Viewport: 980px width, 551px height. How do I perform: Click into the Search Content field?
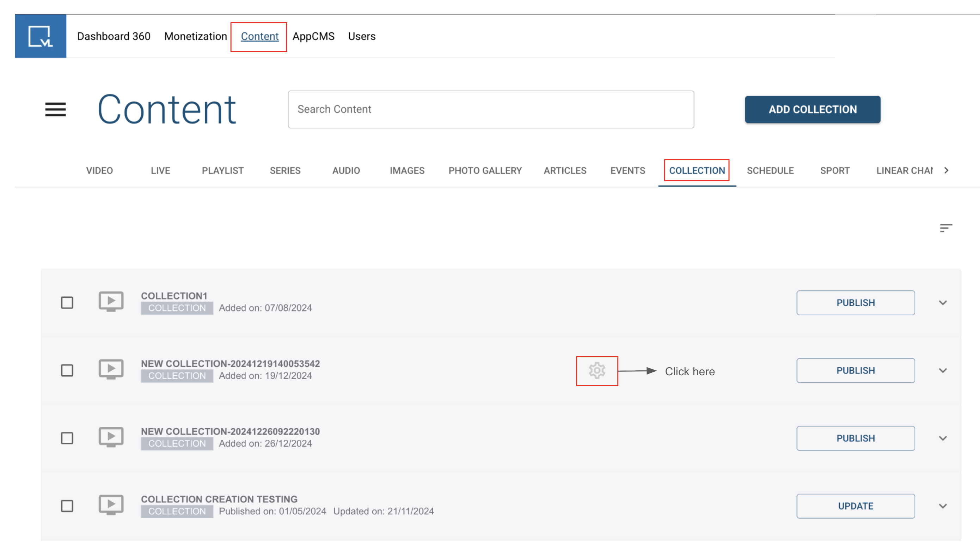click(491, 109)
